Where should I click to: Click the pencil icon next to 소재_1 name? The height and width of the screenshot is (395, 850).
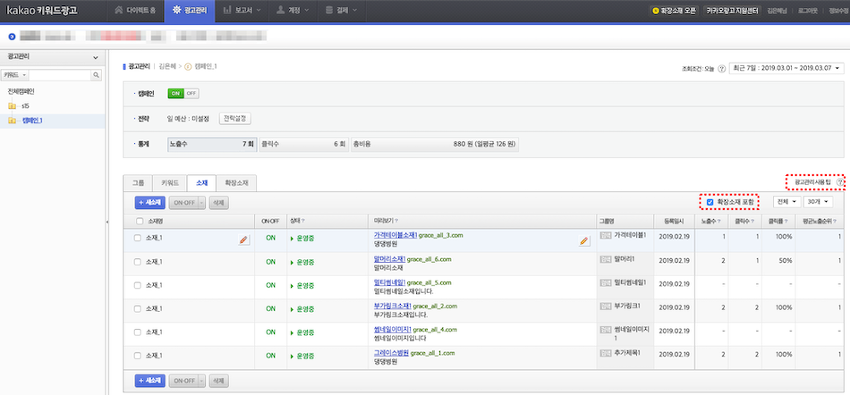[244, 240]
